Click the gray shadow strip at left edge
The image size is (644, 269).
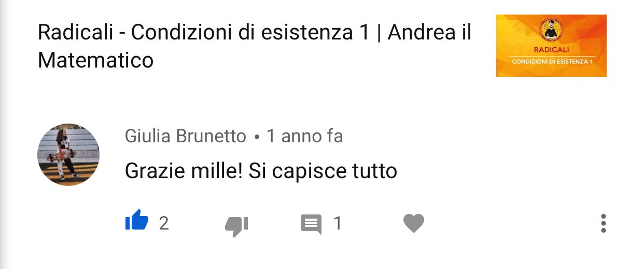coord(5,134)
